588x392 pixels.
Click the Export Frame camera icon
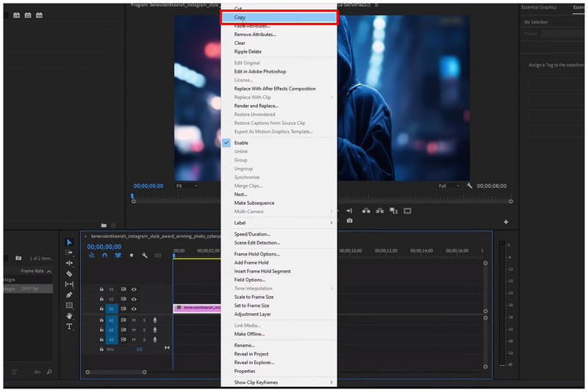point(350,220)
